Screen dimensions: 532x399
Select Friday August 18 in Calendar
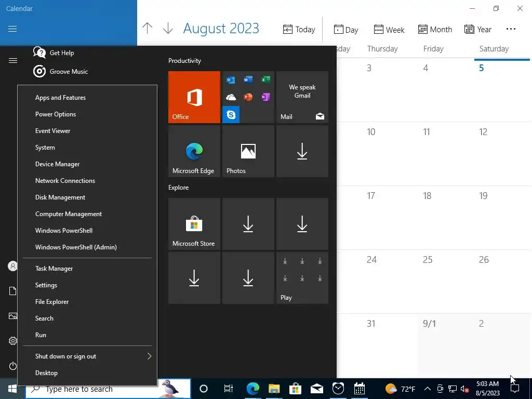tap(446, 218)
